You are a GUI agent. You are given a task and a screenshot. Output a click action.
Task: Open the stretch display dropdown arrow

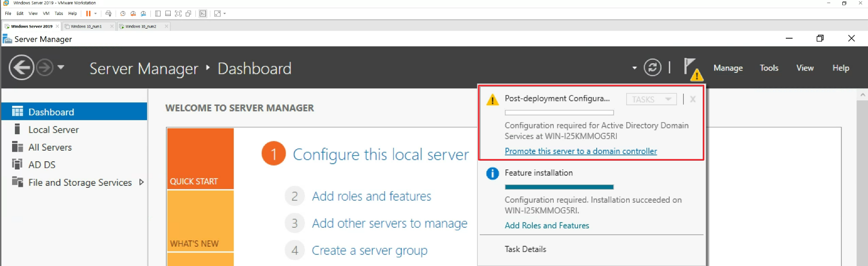pyautogui.click(x=225, y=14)
